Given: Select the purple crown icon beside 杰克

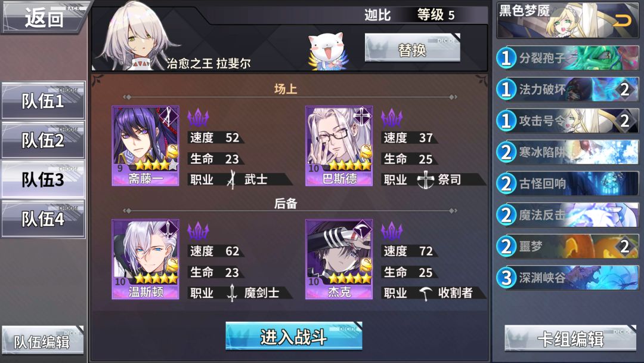Looking at the screenshot, I should pyautogui.click(x=392, y=231).
